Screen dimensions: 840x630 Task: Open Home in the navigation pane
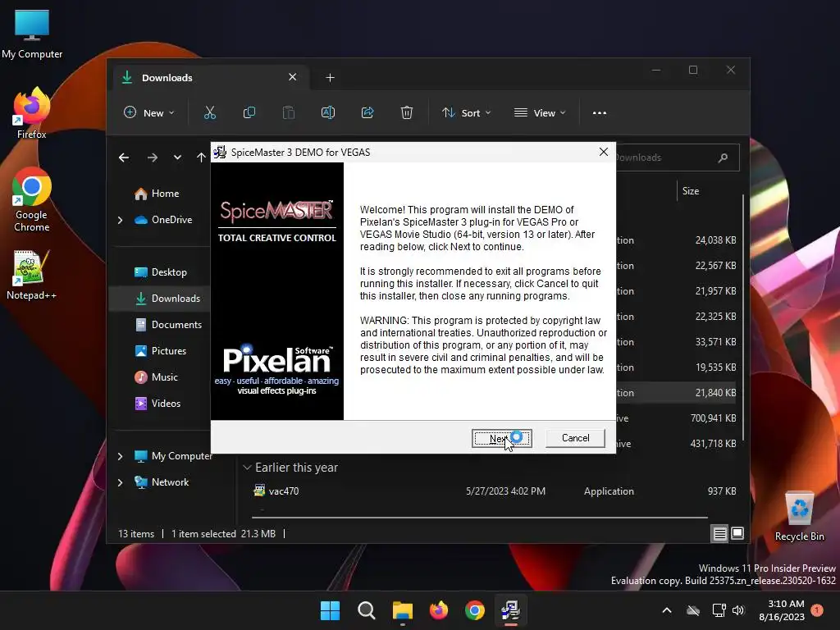coord(165,194)
